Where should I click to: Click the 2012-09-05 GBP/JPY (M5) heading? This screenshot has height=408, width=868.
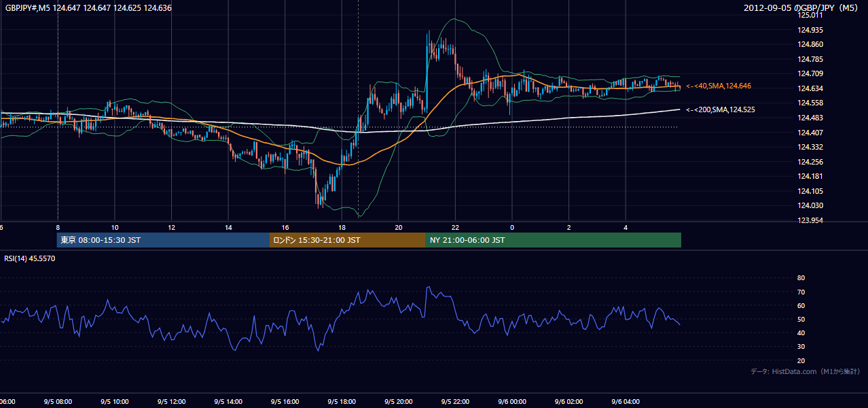click(x=801, y=8)
